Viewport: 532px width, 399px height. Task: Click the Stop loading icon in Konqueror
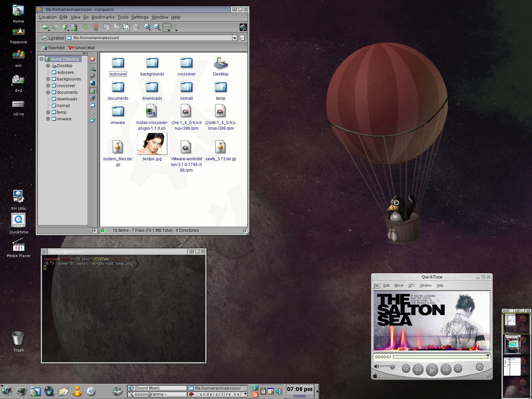(95, 27)
